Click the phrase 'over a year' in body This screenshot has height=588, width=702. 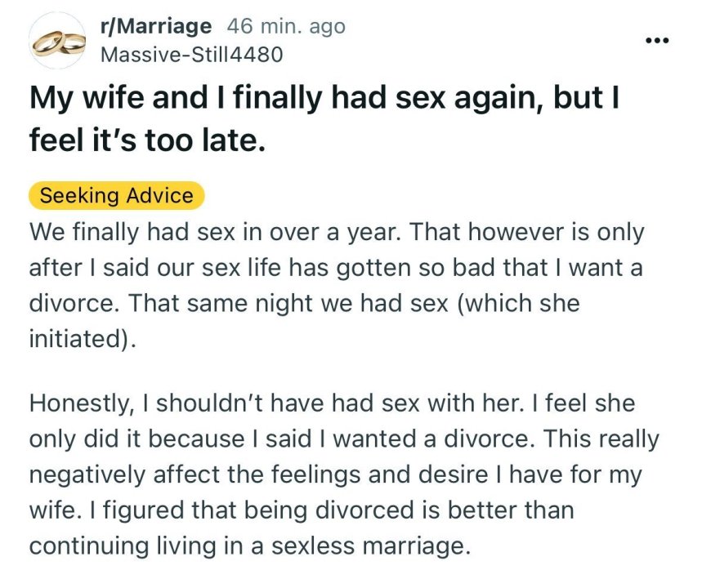pyautogui.click(x=340, y=234)
